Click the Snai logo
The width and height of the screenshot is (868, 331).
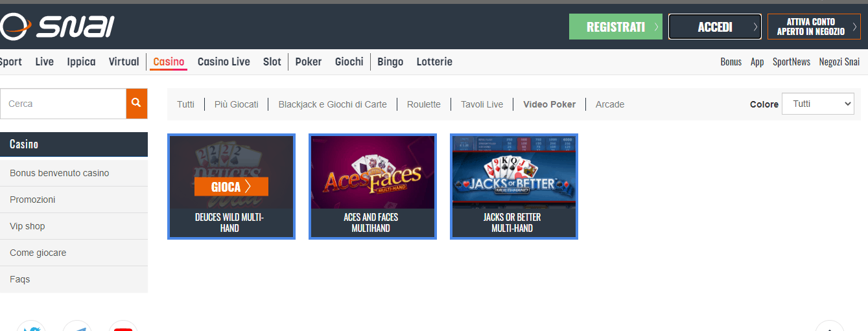coord(57,27)
